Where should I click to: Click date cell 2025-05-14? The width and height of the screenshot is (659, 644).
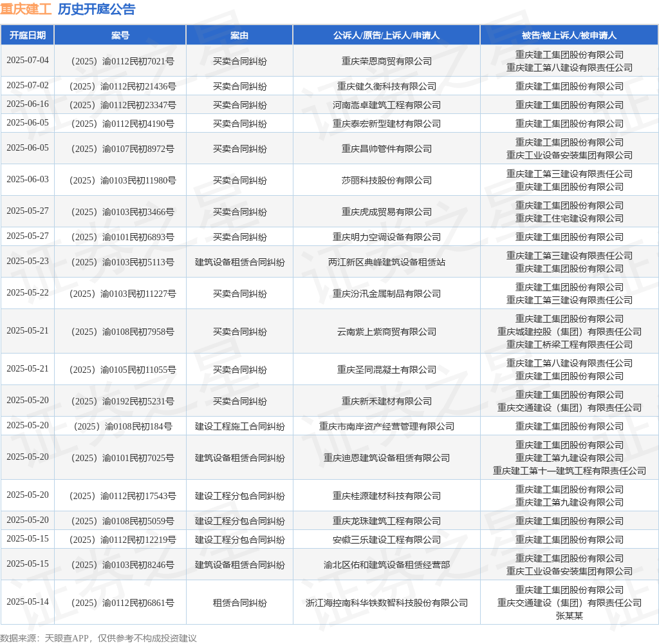[x=28, y=602]
